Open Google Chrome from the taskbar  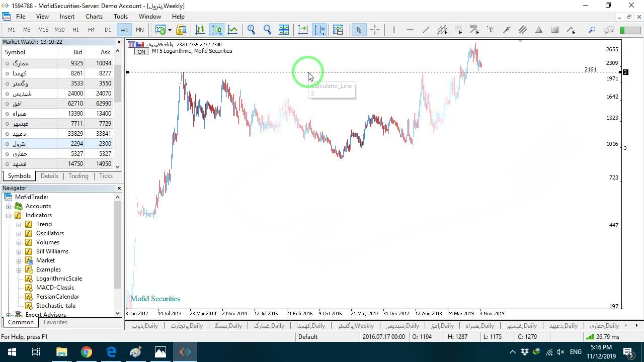[x=87, y=352]
